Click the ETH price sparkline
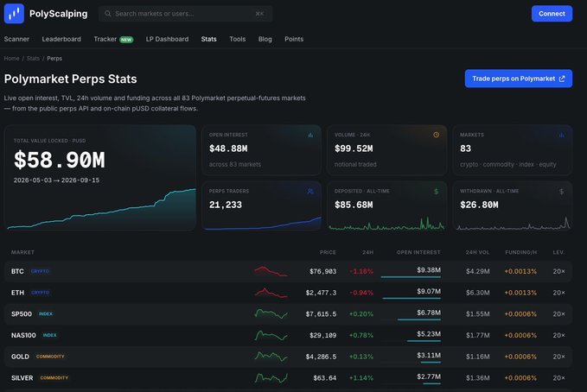The height and width of the screenshot is (392, 587). click(x=271, y=293)
